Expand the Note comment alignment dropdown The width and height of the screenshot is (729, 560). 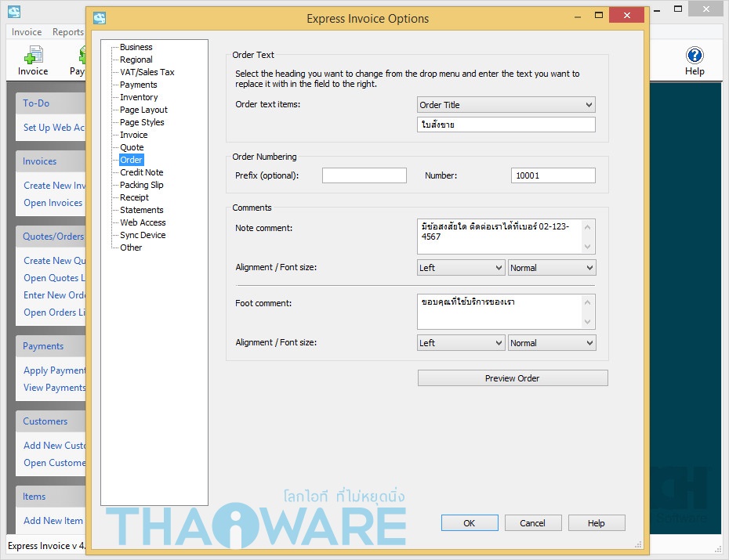tap(461, 268)
